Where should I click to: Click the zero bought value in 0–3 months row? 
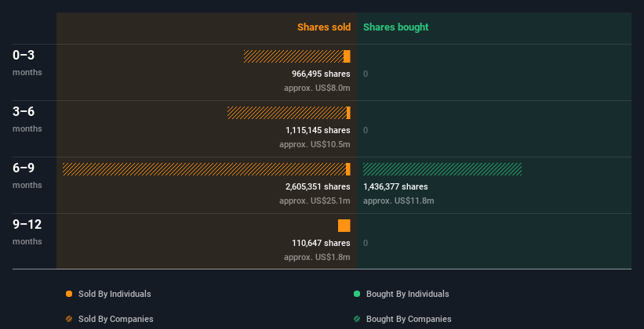pyautogui.click(x=366, y=74)
